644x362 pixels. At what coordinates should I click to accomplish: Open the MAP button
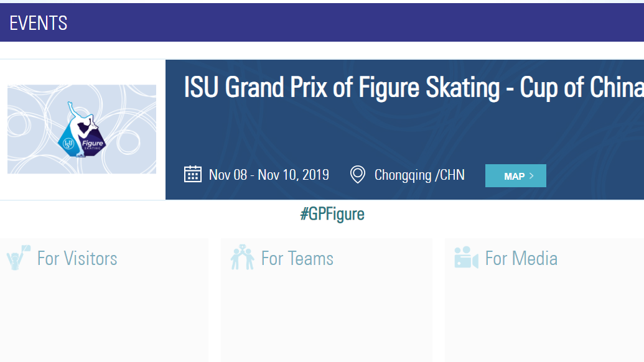pos(515,175)
